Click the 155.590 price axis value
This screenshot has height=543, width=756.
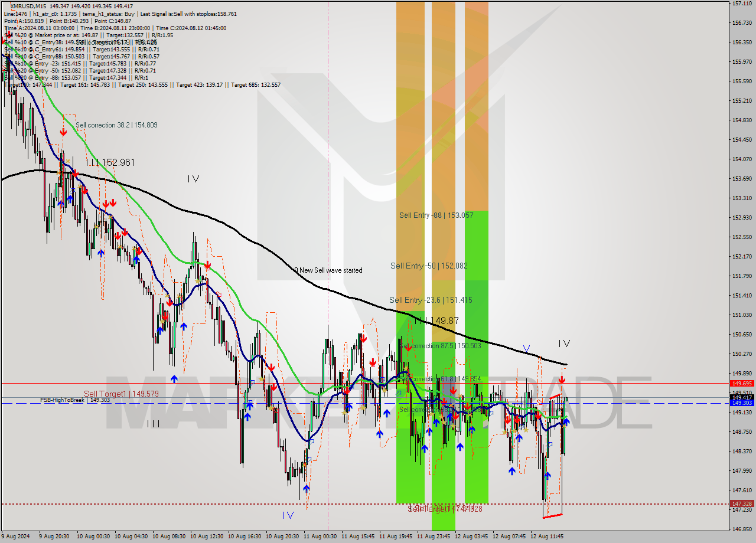click(742, 81)
